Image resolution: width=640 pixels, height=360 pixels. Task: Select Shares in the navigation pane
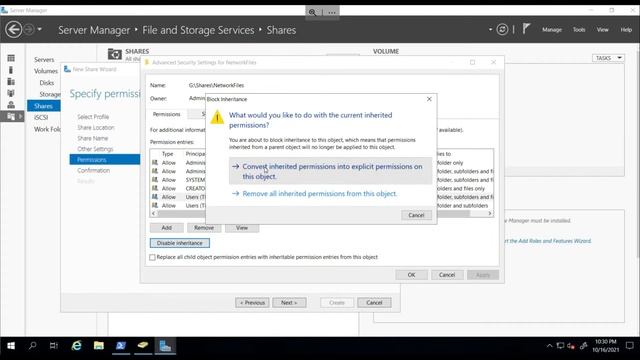[44, 106]
